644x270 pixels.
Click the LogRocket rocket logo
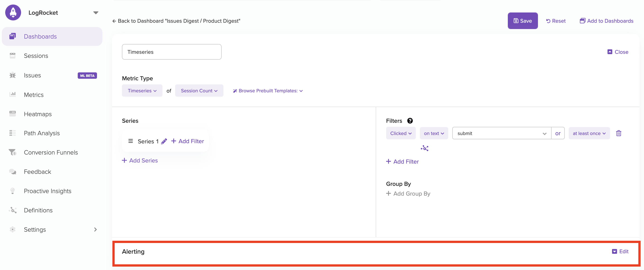tap(13, 13)
